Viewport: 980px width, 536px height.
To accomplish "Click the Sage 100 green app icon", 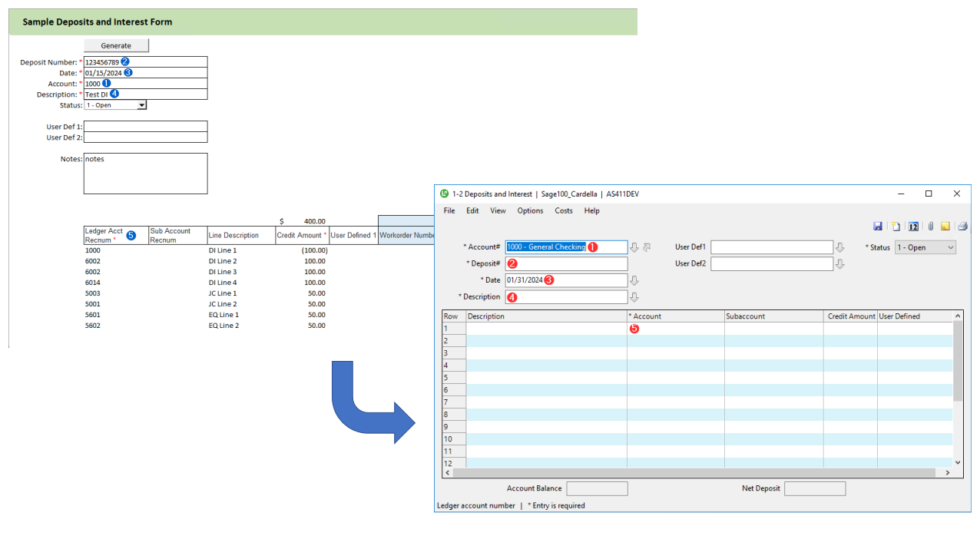I will point(444,194).
